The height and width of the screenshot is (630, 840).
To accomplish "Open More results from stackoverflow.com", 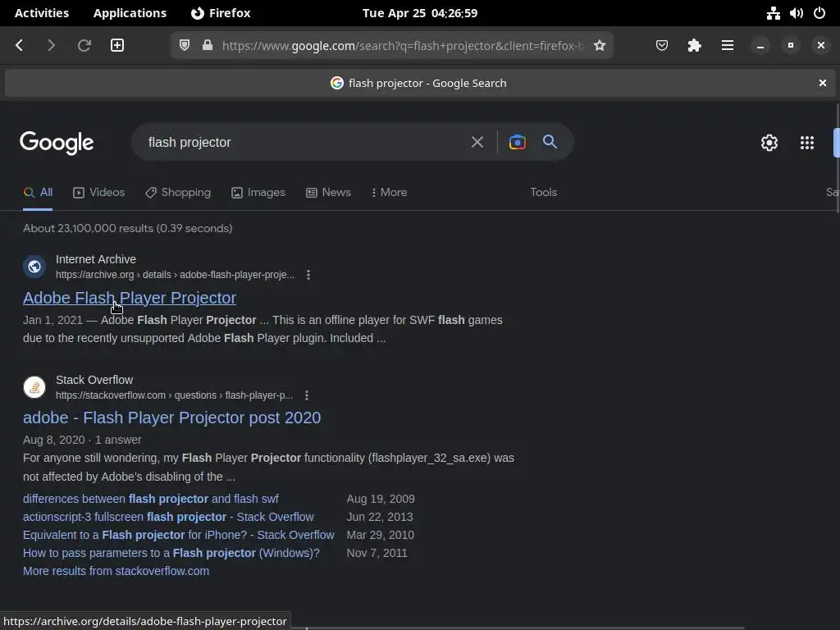I will (116, 571).
